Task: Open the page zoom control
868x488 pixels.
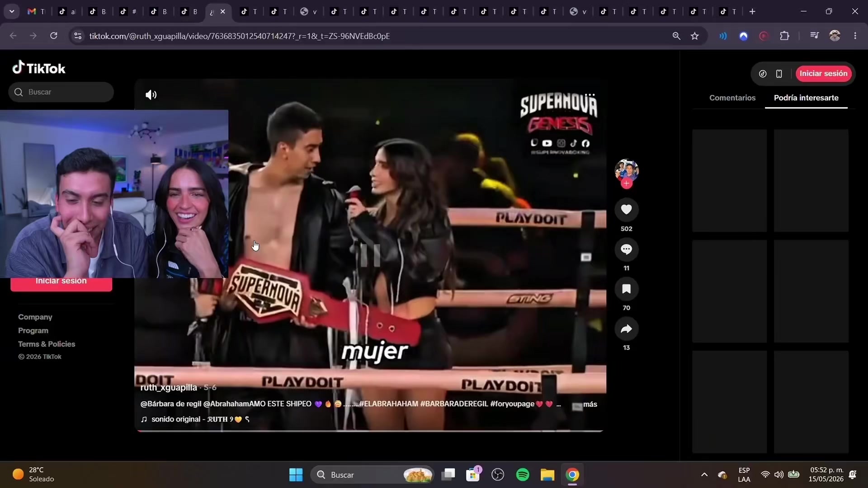Action: tap(676, 36)
